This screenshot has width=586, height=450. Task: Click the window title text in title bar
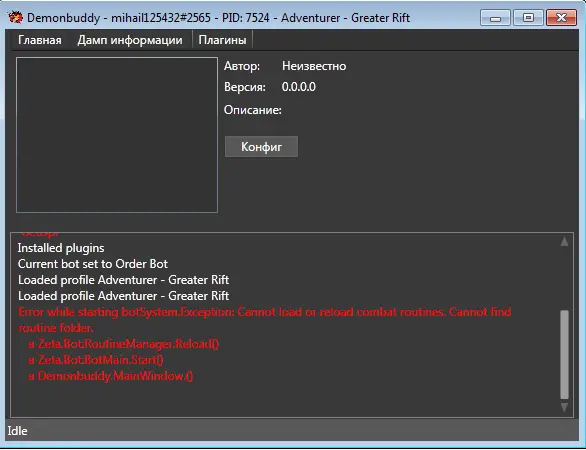[x=218, y=18]
